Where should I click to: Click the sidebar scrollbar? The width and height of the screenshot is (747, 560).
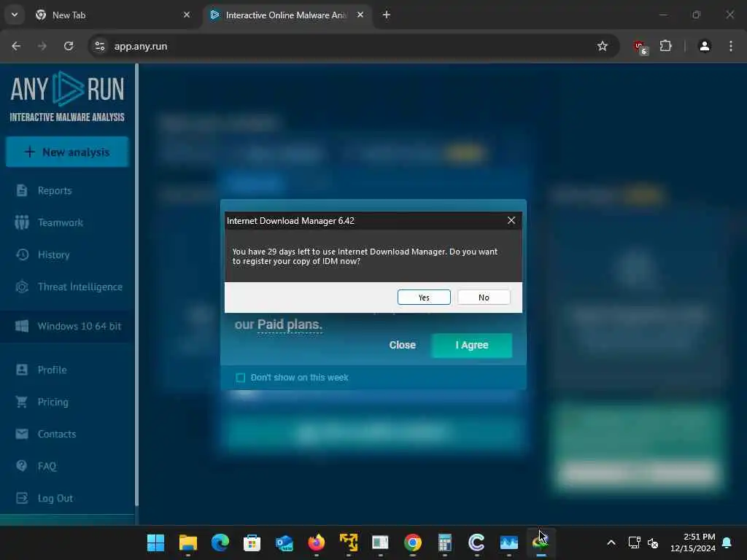[136, 286]
